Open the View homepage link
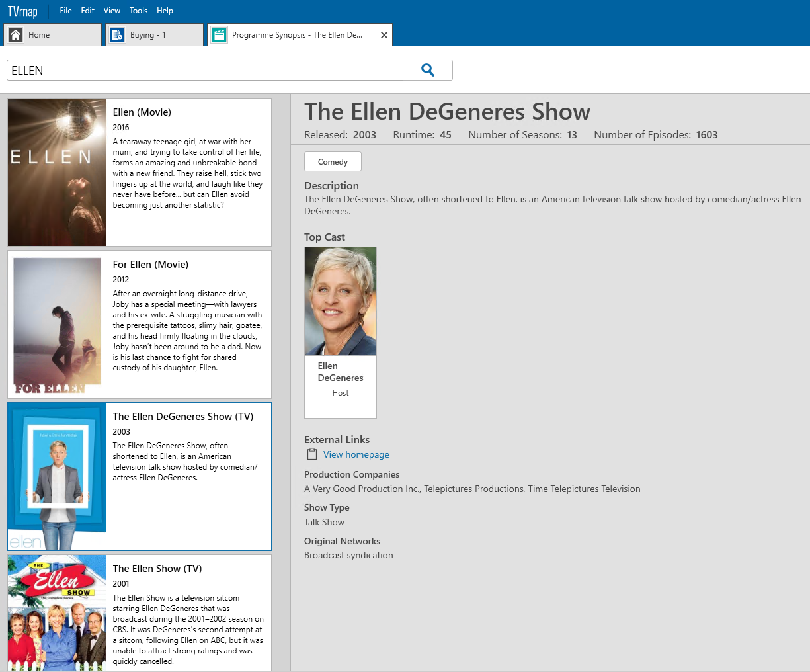This screenshot has width=810, height=672. pyautogui.click(x=356, y=454)
